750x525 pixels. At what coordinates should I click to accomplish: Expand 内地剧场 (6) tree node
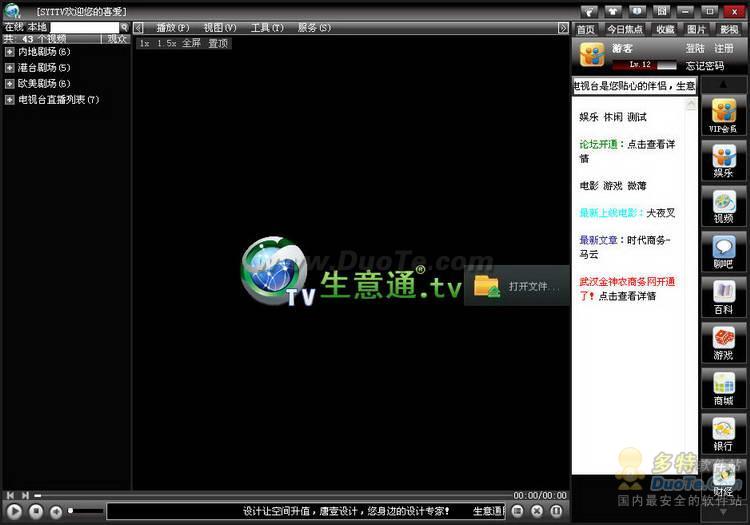coord(10,52)
